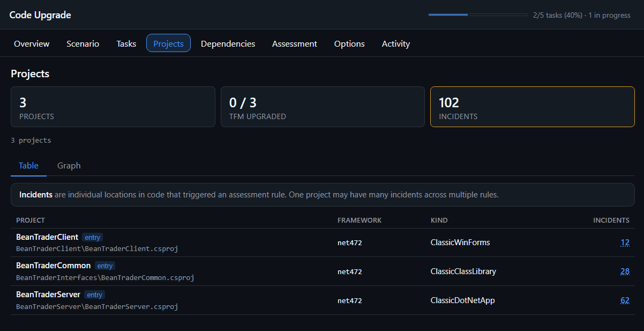This screenshot has height=331, width=644.
Task: Click the BeanTraderClient\BeanTraderClient.csproj path
Action: click(x=97, y=249)
